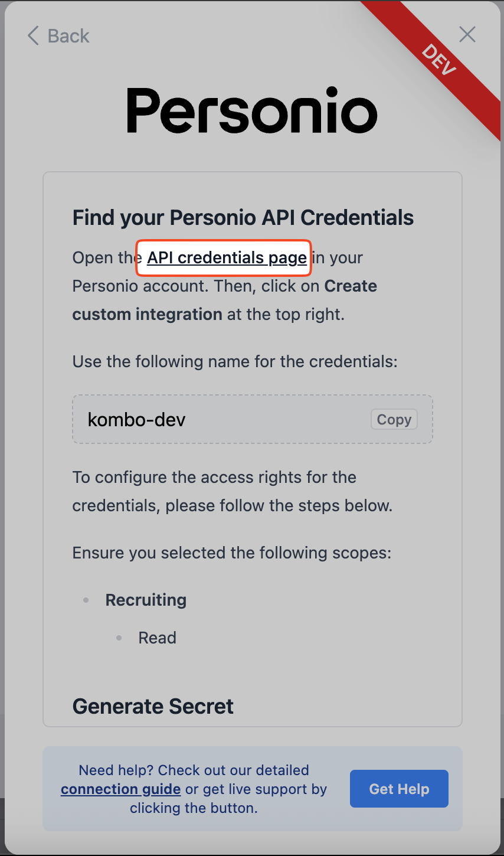Viewport: 504px width, 856px height.
Task: Click the Find your Personio API Credentials heading
Action: click(243, 218)
